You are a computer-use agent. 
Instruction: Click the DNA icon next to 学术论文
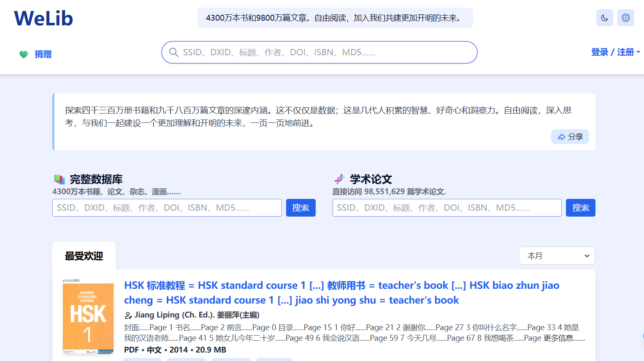coord(340,179)
